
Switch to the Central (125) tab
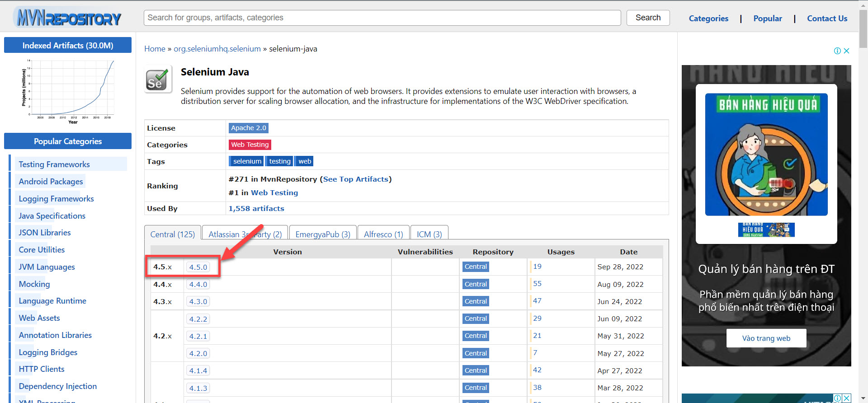click(172, 234)
